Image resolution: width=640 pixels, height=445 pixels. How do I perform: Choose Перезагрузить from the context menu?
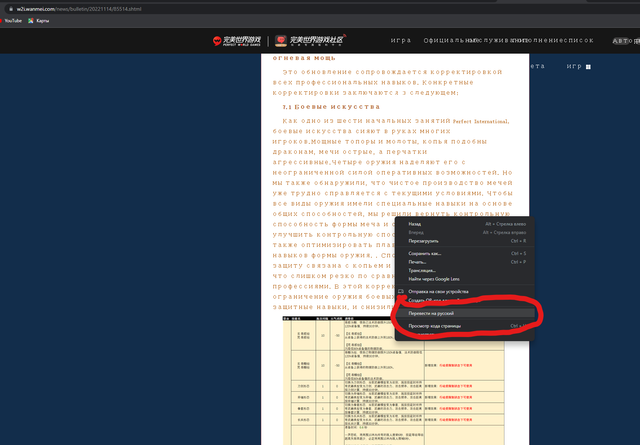(x=424, y=241)
